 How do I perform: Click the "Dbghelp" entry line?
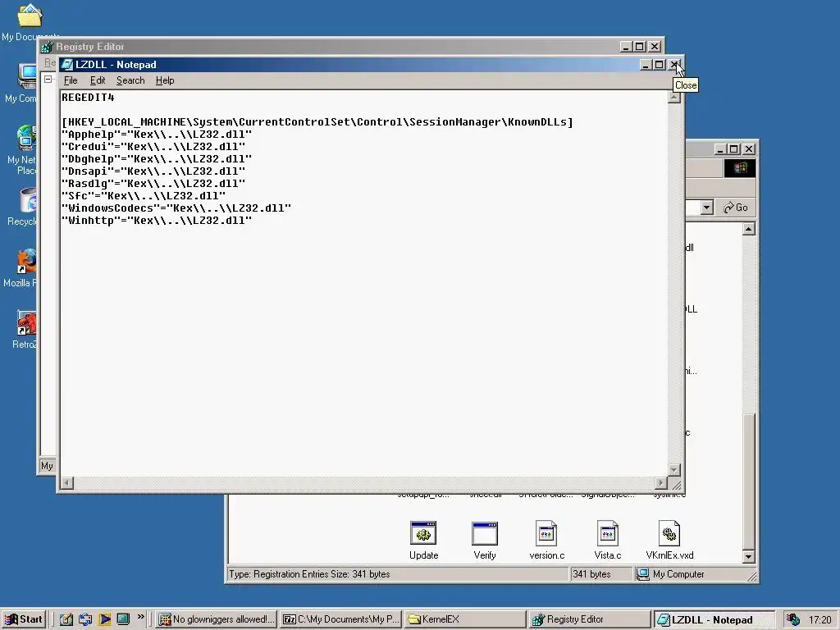pos(157,159)
